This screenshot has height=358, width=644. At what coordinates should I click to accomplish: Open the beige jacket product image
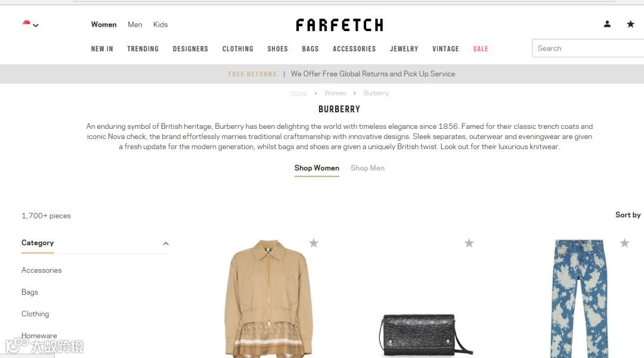coord(268,298)
